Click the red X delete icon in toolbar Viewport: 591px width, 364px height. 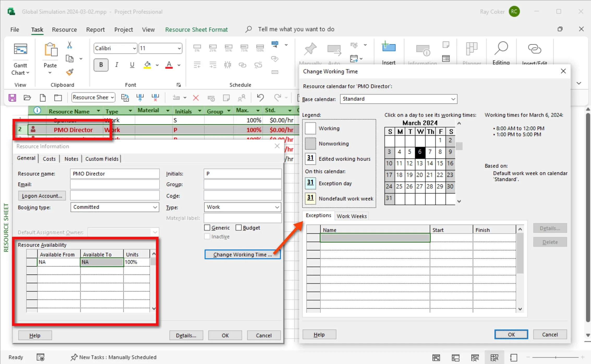tap(196, 98)
